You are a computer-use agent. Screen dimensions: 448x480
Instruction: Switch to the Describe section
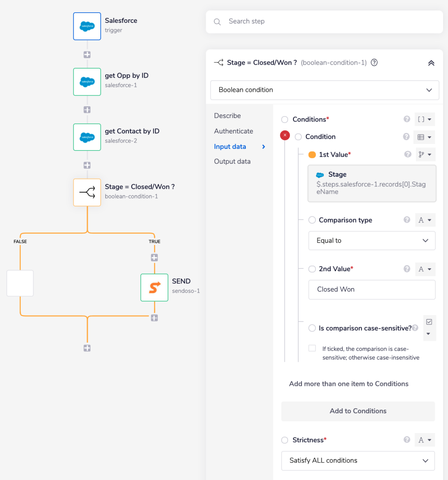click(x=227, y=116)
